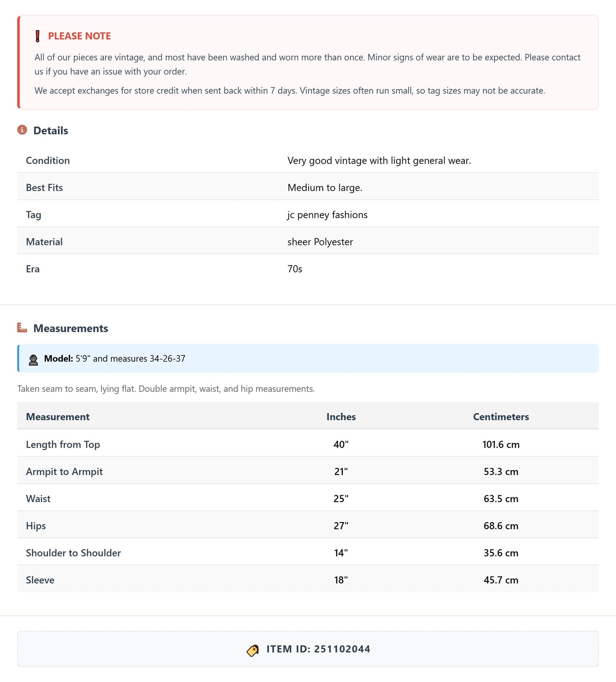Click the Length from Top row label
Image resolution: width=616 pixels, height=682 pixels.
pyautogui.click(x=63, y=444)
